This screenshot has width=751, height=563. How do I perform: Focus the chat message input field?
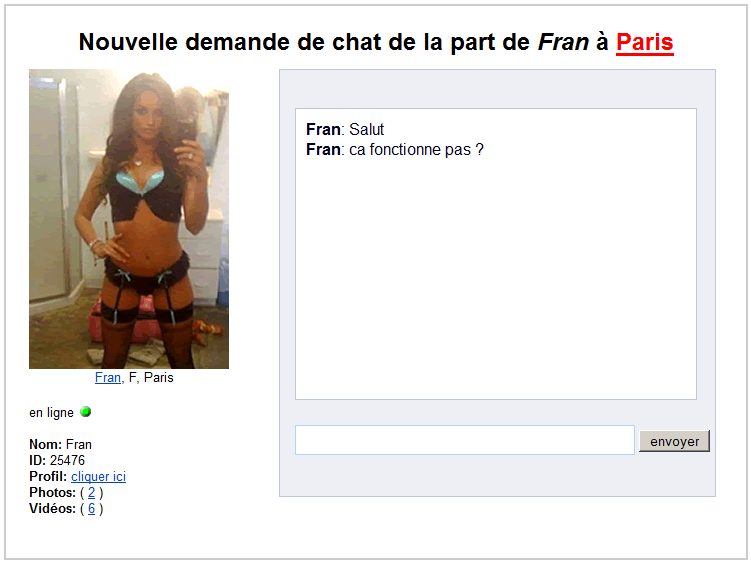[x=465, y=440]
